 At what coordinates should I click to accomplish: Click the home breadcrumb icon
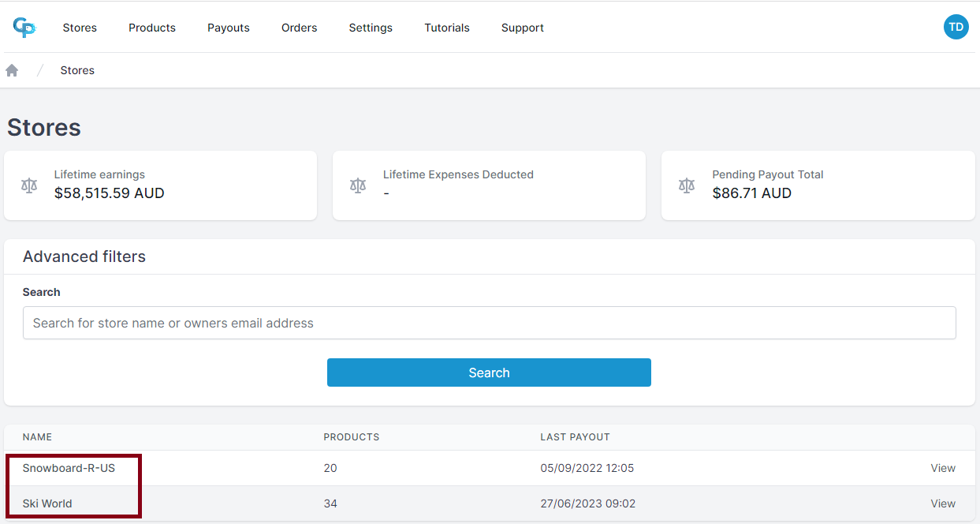[12, 70]
